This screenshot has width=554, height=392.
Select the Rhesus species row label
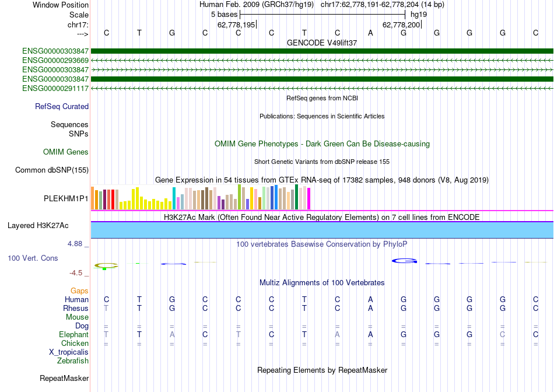pos(76,308)
